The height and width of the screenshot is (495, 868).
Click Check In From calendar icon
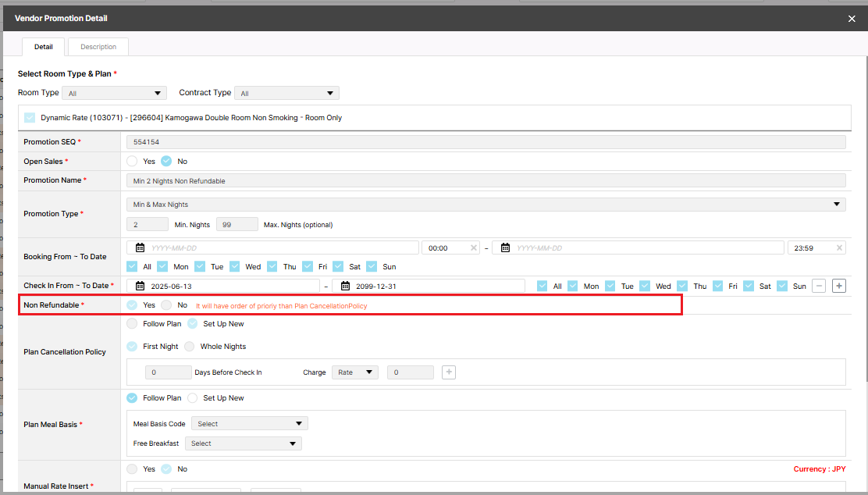pos(141,286)
